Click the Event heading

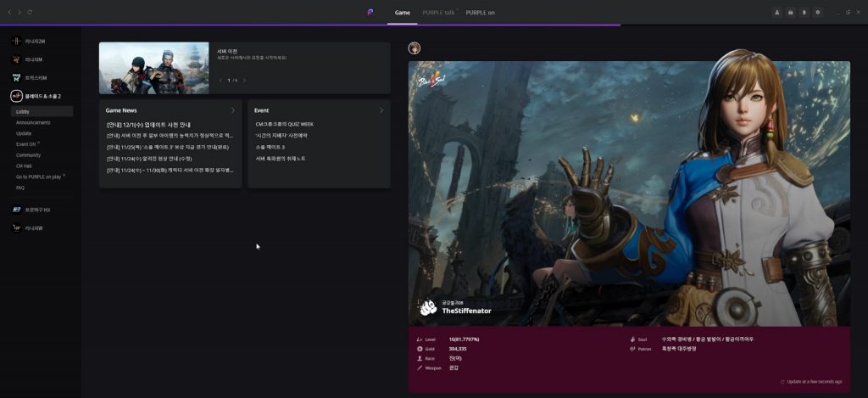pyautogui.click(x=261, y=110)
